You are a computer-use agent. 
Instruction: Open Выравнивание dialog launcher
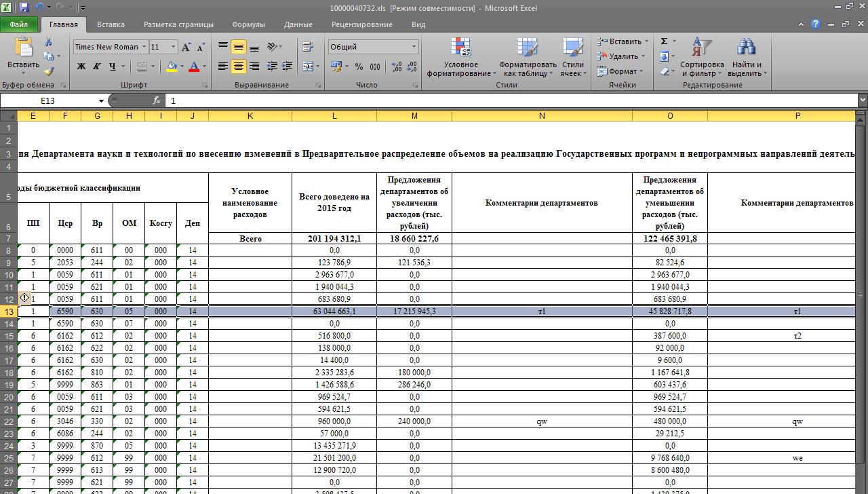coord(319,85)
